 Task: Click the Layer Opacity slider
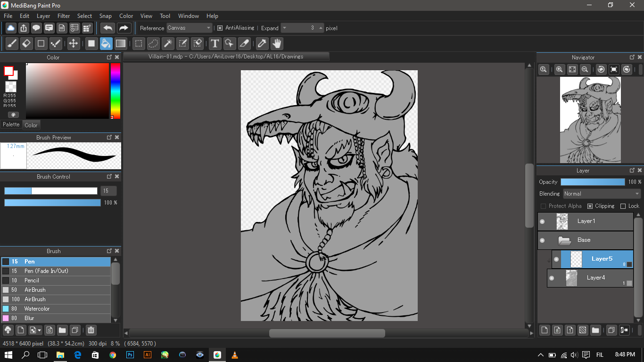click(x=593, y=182)
